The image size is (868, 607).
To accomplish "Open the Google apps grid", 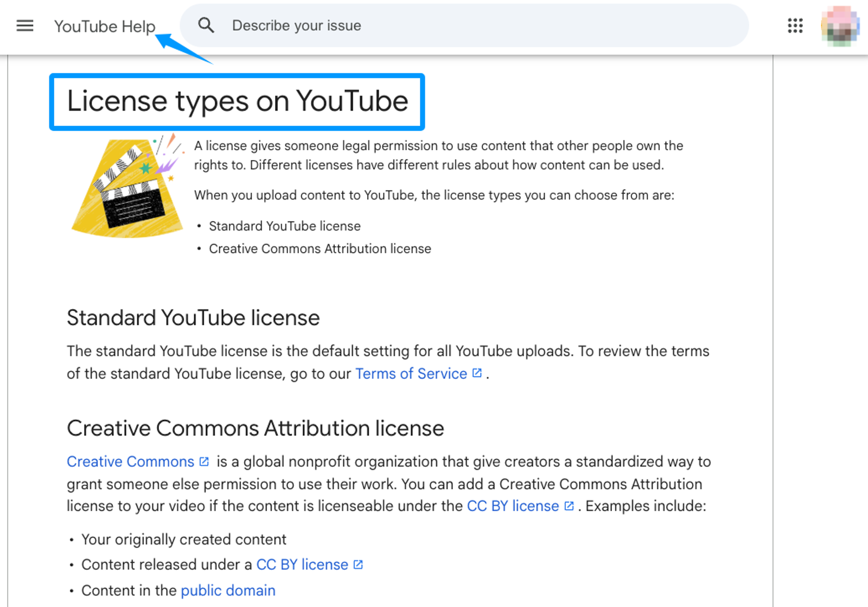I will coord(795,25).
